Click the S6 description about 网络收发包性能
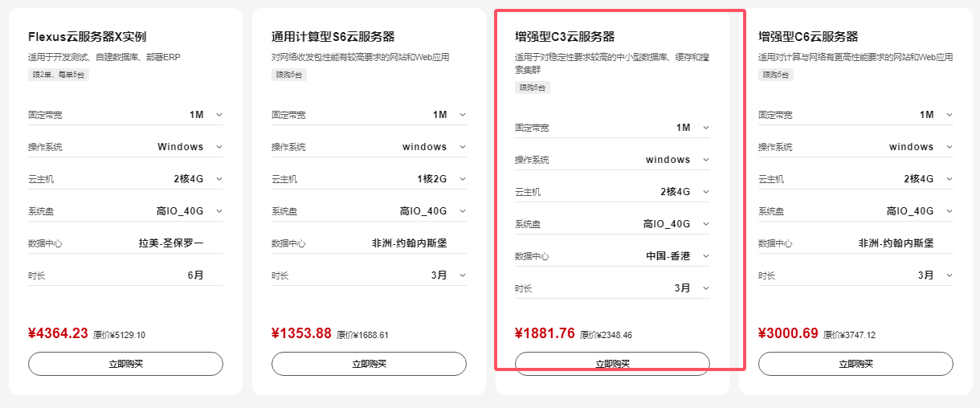Screen dimensions: 980x408 (x=361, y=58)
